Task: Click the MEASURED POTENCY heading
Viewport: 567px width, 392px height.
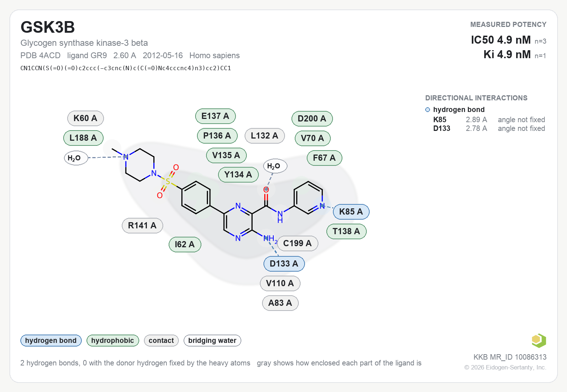Action: 508,24
